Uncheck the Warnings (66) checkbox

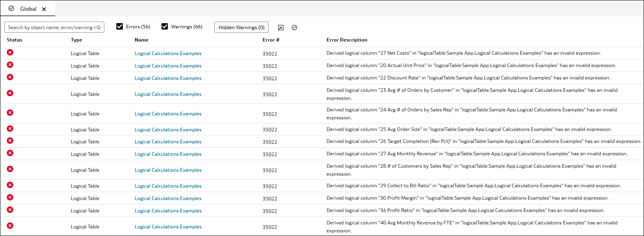pos(165,26)
